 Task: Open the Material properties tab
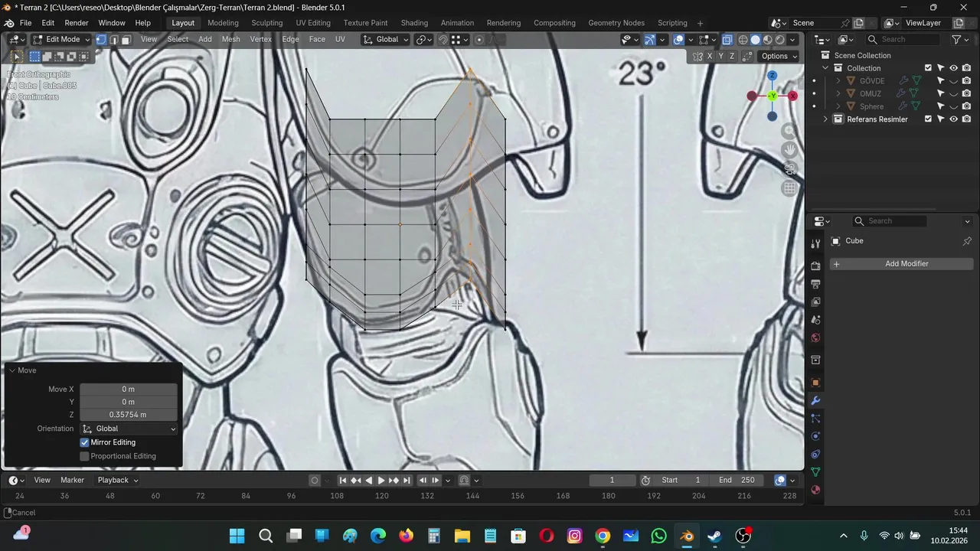815,490
